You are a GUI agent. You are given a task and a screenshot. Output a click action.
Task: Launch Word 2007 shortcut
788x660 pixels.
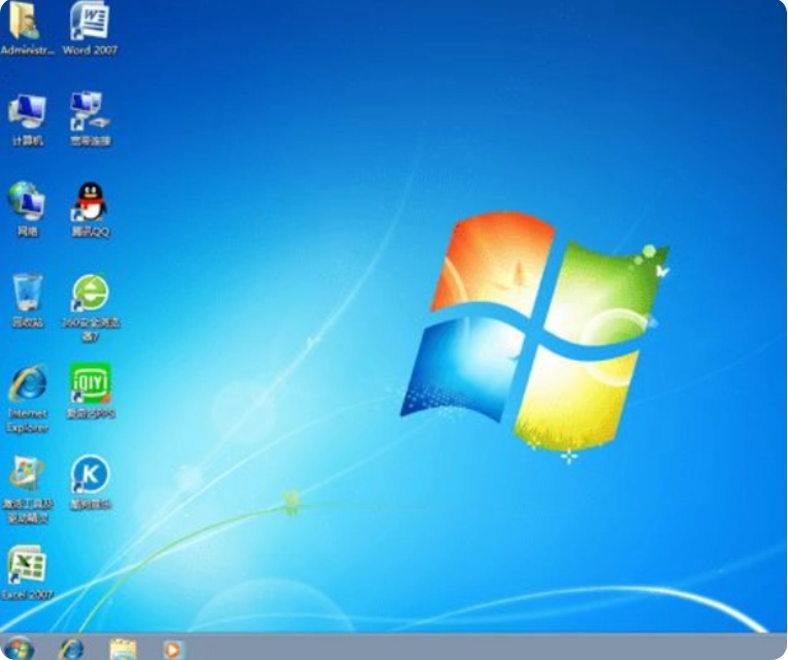pyautogui.click(x=89, y=21)
